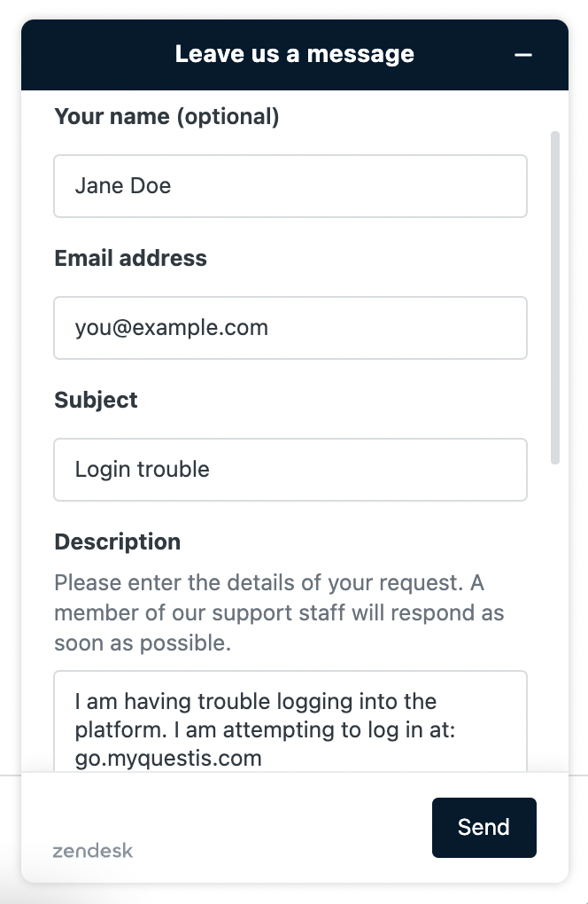Click the "Description" label

117,542
